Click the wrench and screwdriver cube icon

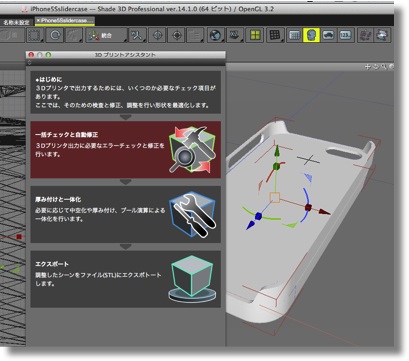[x=193, y=214]
